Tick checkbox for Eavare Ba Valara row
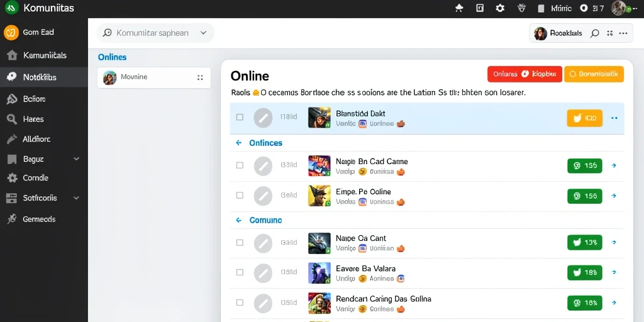The width and height of the screenshot is (644, 322). [240, 272]
